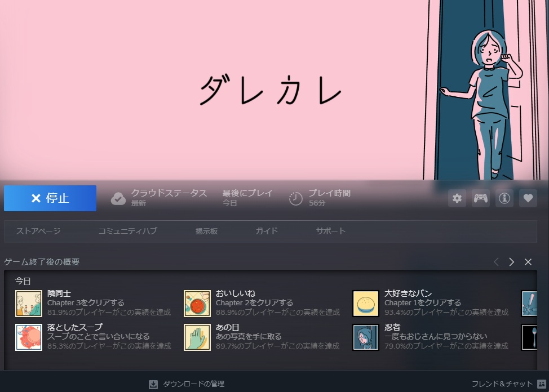Viewport: 549px width, 392px height.
Task: Open the ガイド link
Action: coord(267,231)
